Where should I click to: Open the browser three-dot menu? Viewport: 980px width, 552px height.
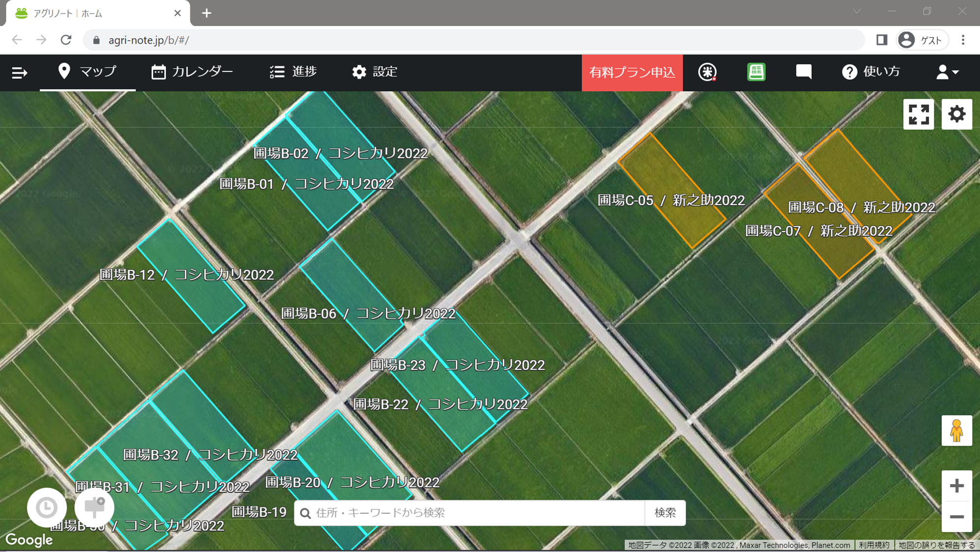963,40
